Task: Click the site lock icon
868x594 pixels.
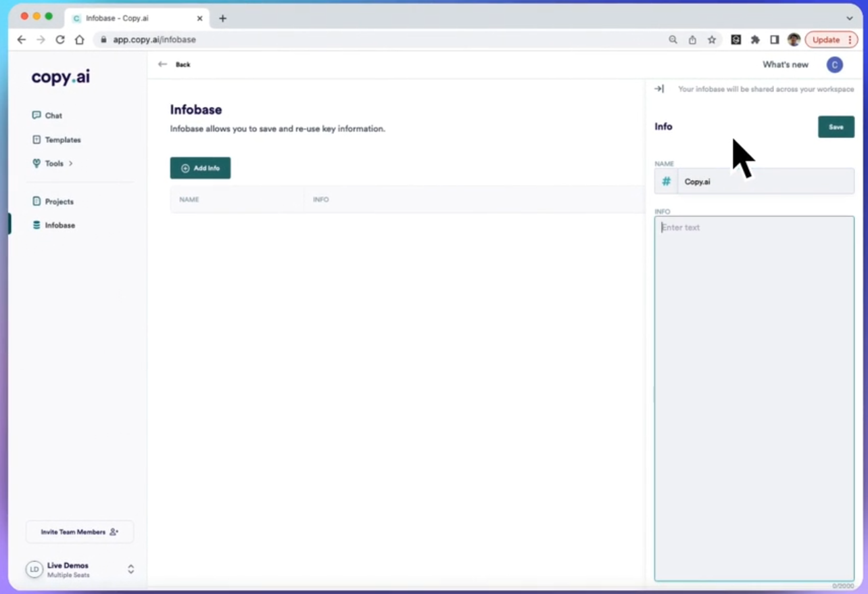Action: coord(103,40)
